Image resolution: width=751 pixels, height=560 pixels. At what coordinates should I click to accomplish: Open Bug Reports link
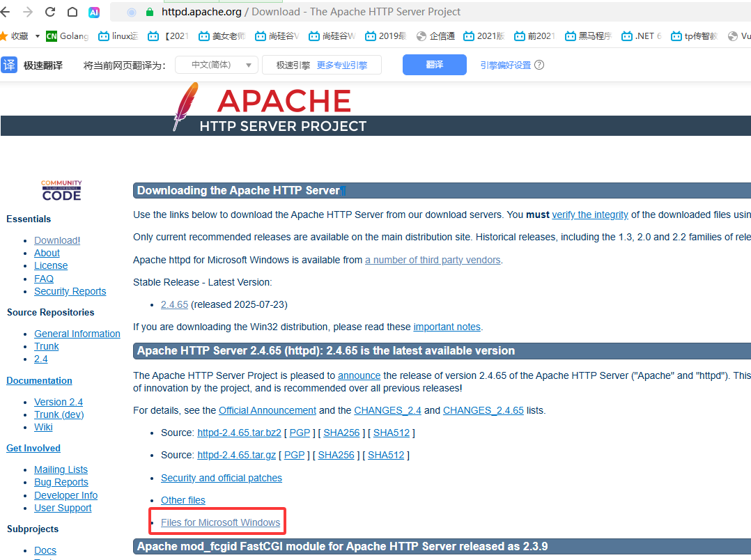61,482
